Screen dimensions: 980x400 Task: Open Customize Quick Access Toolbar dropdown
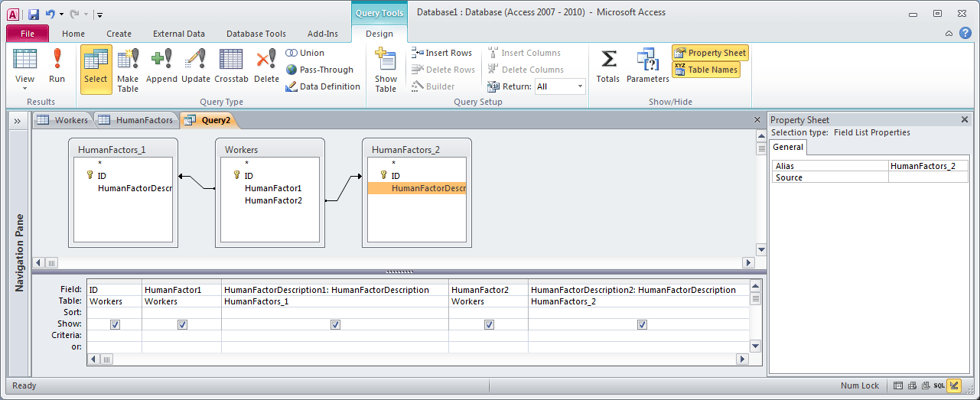tap(100, 14)
